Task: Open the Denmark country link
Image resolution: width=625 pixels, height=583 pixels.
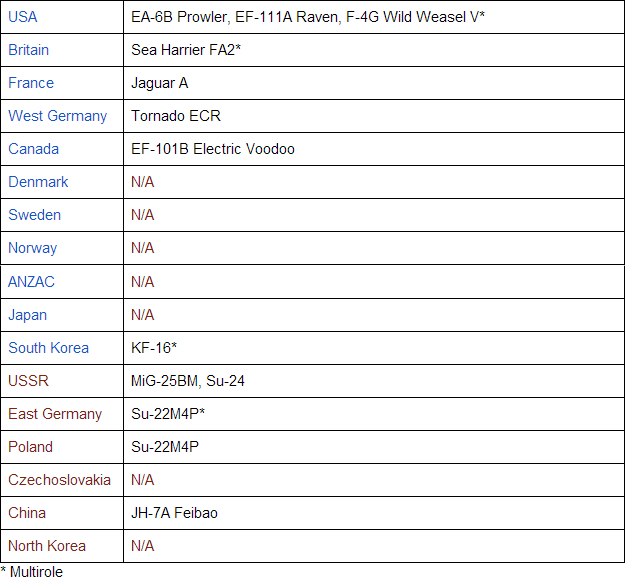Action: [x=38, y=182]
